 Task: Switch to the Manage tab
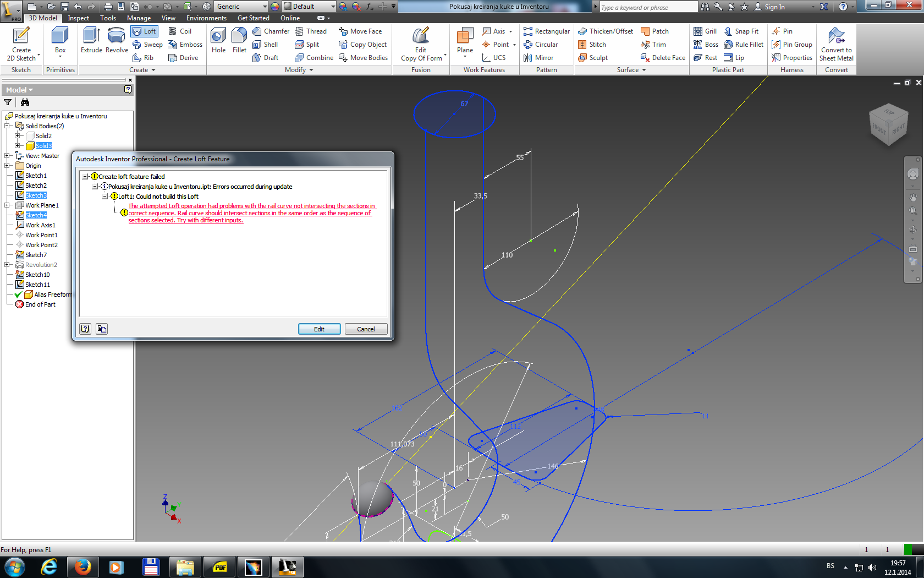(139, 18)
